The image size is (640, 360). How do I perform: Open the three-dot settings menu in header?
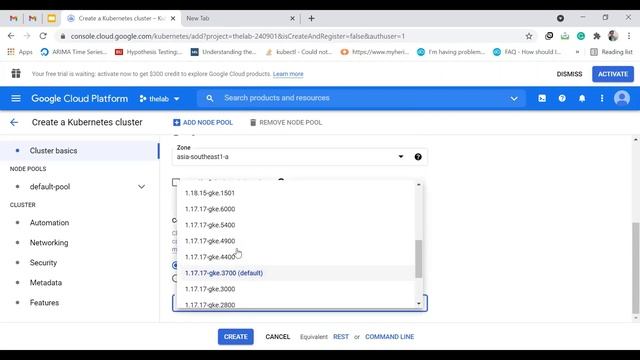click(x=602, y=98)
